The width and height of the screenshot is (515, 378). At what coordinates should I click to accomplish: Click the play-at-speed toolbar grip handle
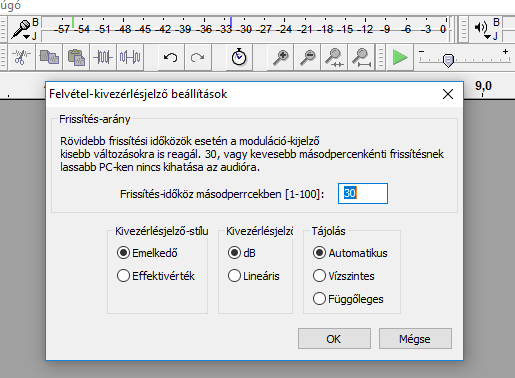click(380, 57)
